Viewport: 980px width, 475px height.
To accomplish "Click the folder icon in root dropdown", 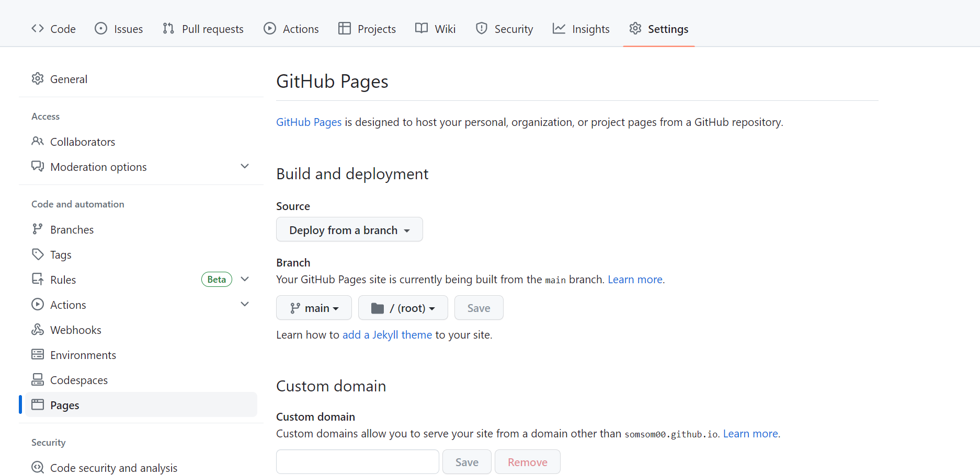I will pos(378,308).
